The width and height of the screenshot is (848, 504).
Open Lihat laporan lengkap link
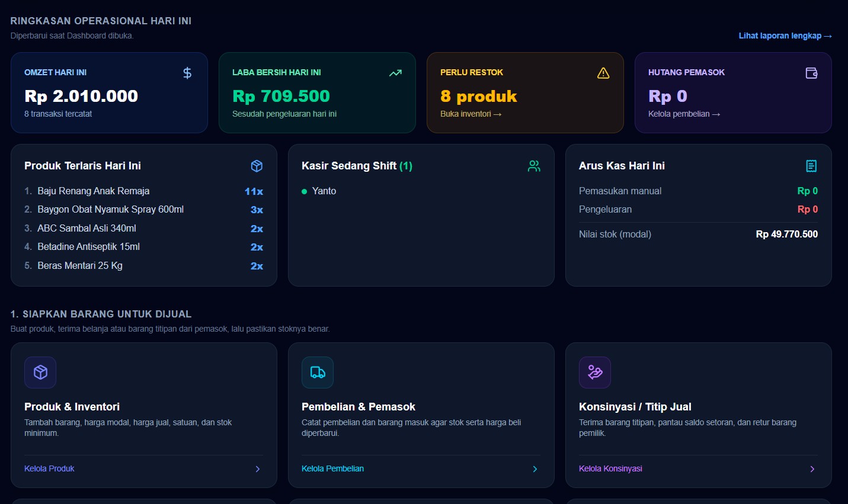click(x=785, y=36)
